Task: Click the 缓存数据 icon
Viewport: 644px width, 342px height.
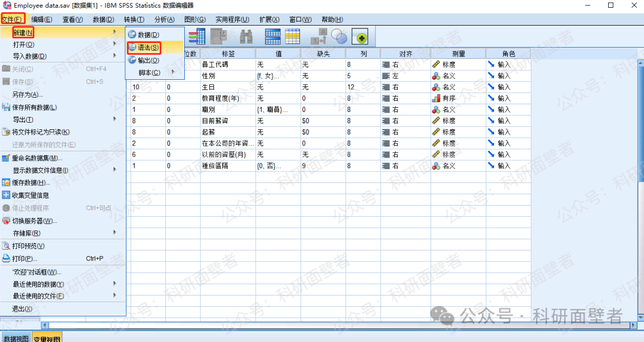Action: coord(6,183)
